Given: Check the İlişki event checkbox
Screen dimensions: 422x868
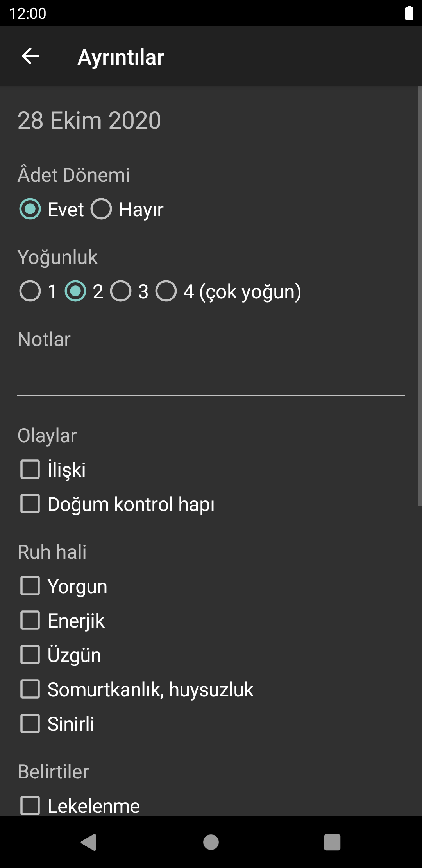Looking at the screenshot, I should point(30,469).
